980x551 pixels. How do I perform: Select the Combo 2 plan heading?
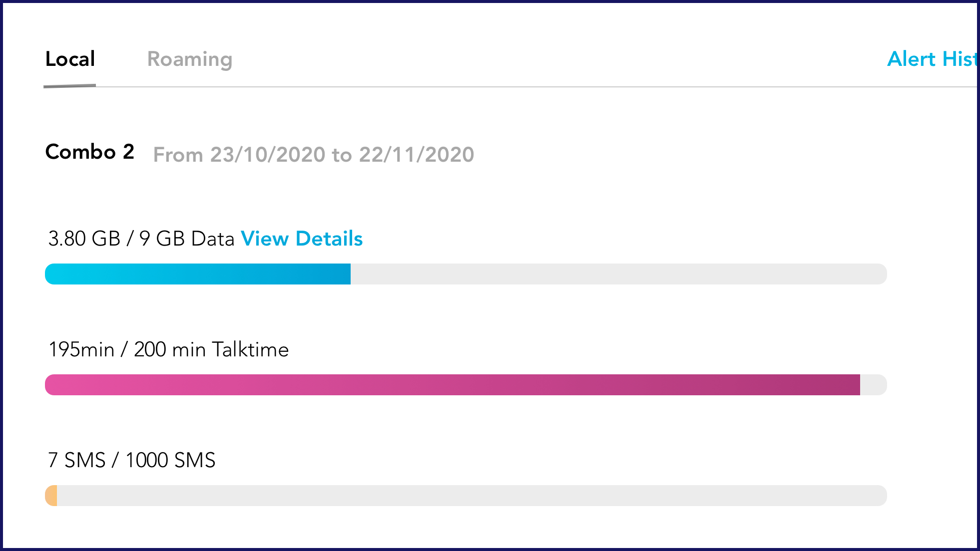coord(90,152)
